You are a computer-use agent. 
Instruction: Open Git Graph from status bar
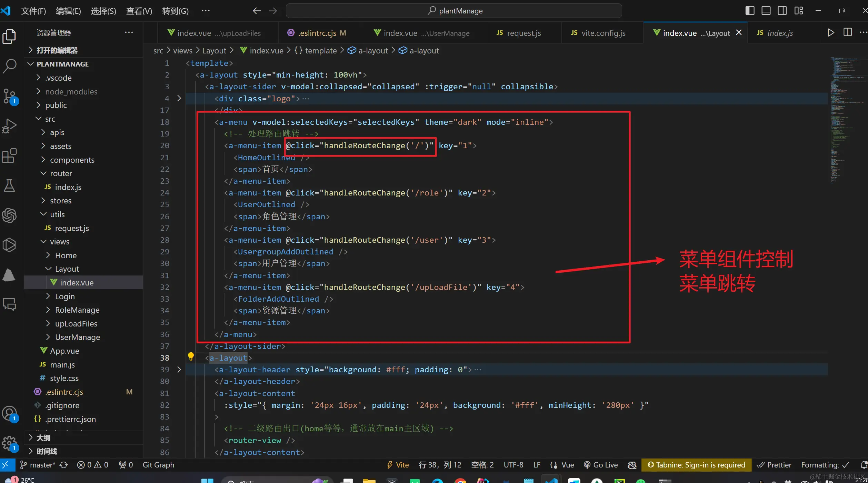(x=158, y=465)
